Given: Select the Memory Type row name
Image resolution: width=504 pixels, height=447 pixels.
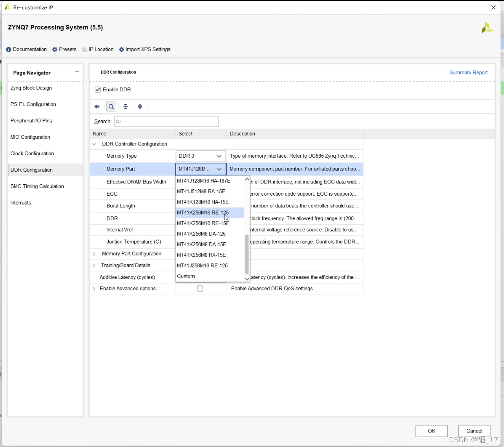Looking at the screenshot, I should tap(122, 156).
